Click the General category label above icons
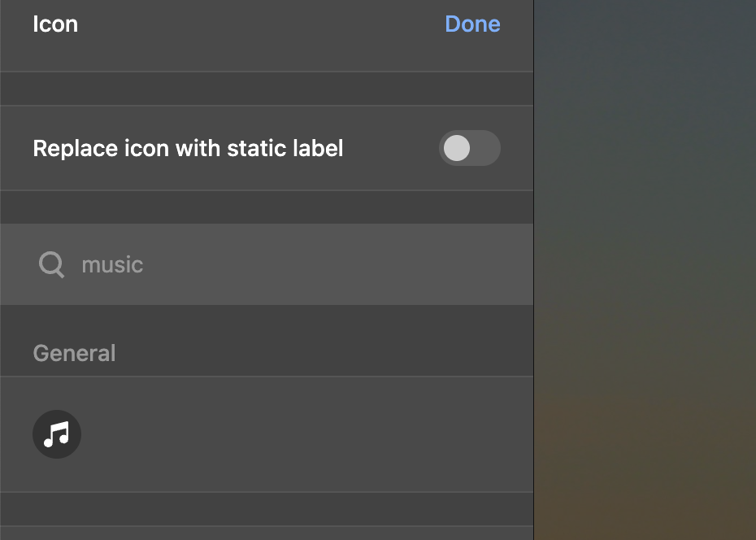Screen dimensions: 756x540 pyautogui.click(x=74, y=353)
